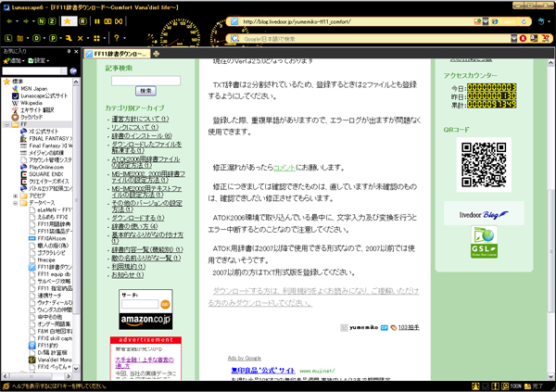Click the QR code image
Image resolution: width=556 pixels, height=392 pixels.
click(484, 165)
